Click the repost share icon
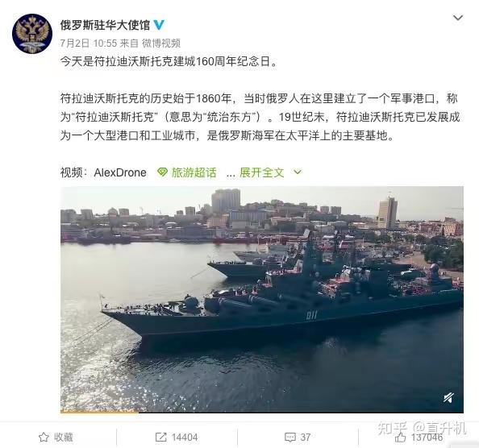479x448 pixels. (160, 437)
